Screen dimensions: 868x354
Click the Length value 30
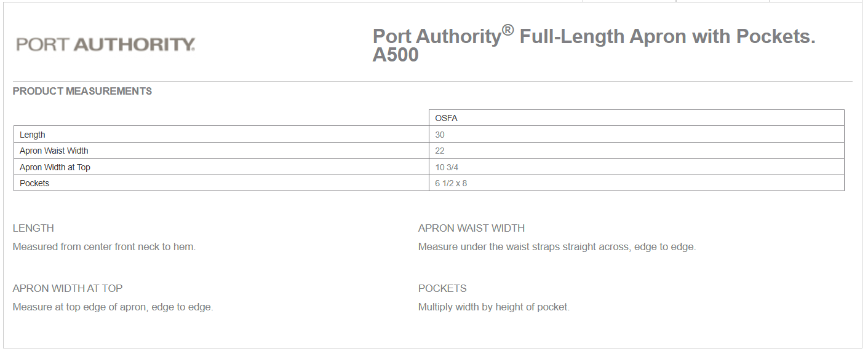tap(440, 135)
